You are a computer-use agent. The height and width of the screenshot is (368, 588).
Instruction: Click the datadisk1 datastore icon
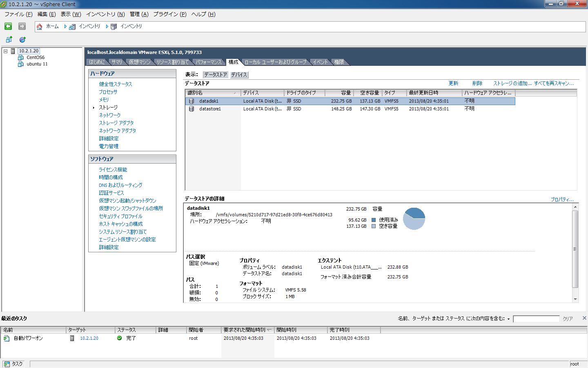pyautogui.click(x=191, y=101)
